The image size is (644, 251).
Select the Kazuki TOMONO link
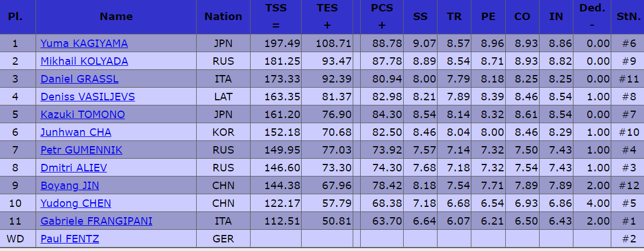pos(83,115)
